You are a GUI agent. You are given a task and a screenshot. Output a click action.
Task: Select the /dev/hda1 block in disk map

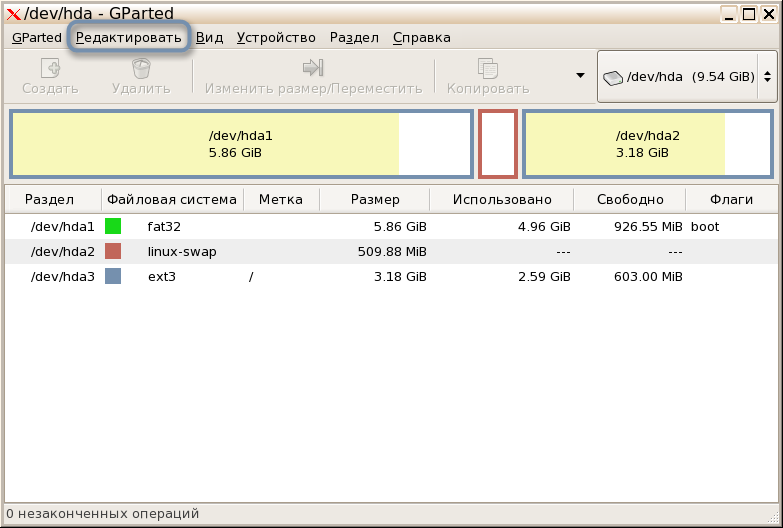point(240,144)
